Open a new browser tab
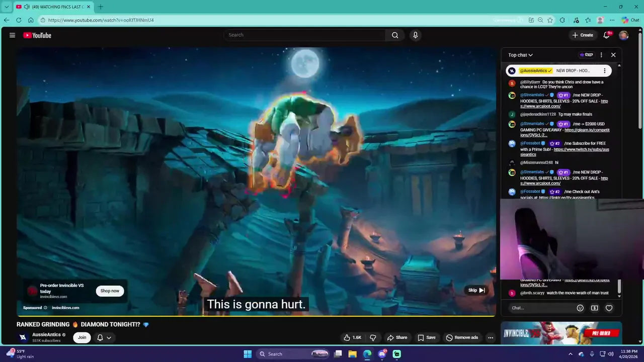The image size is (644, 362). 100,7
